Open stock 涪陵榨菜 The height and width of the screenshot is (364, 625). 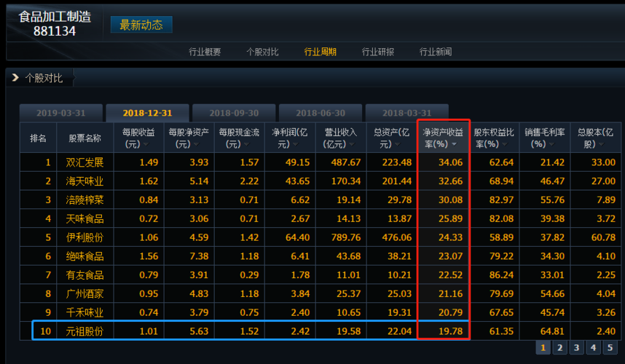click(x=84, y=200)
